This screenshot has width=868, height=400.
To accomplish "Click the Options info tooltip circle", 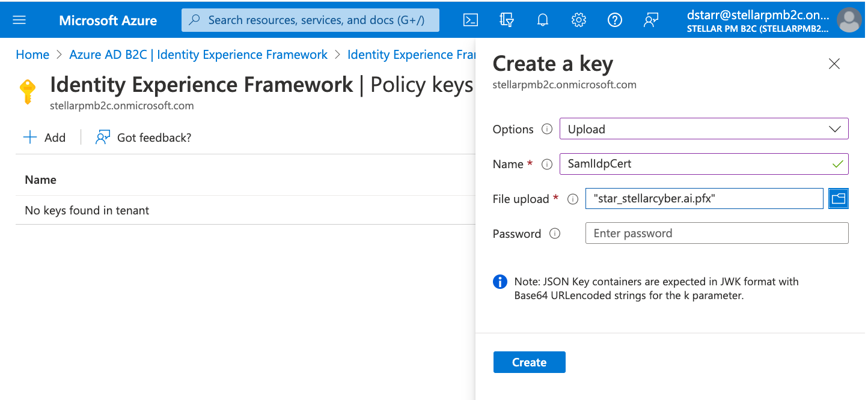I will [547, 129].
